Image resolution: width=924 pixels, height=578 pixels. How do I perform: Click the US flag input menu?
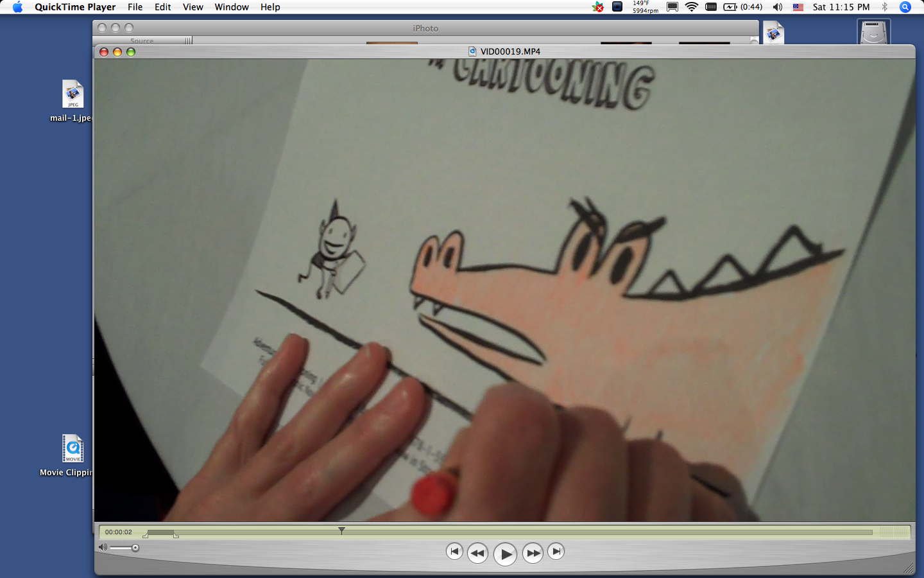pos(798,7)
